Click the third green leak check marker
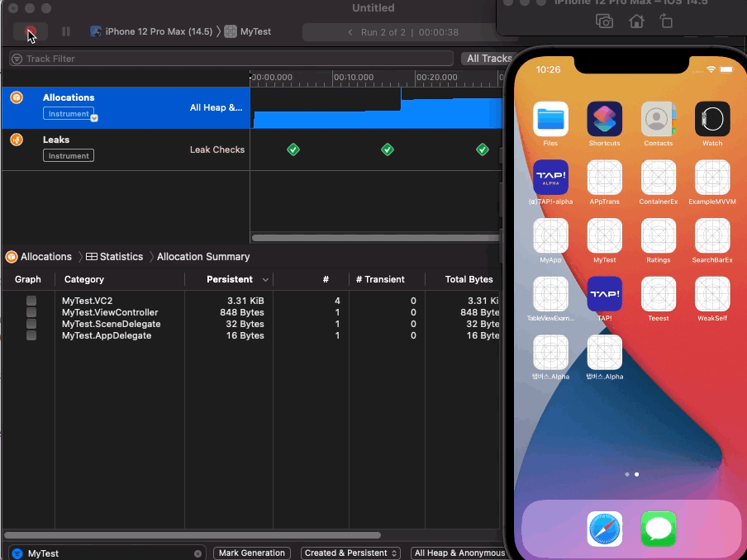Screen dimensions: 747x560 coord(482,149)
